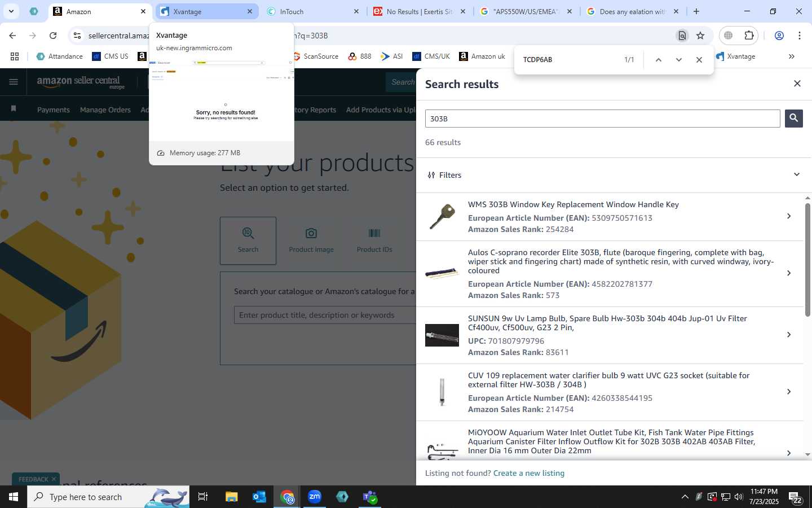Image resolution: width=812 pixels, height=508 pixels.
Task: Click the search magnifier button in Search results
Action: click(793, 119)
